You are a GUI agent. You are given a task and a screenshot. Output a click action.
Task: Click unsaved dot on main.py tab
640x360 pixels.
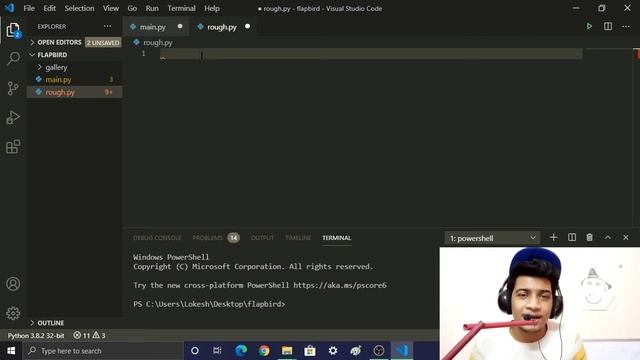point(180,26)
